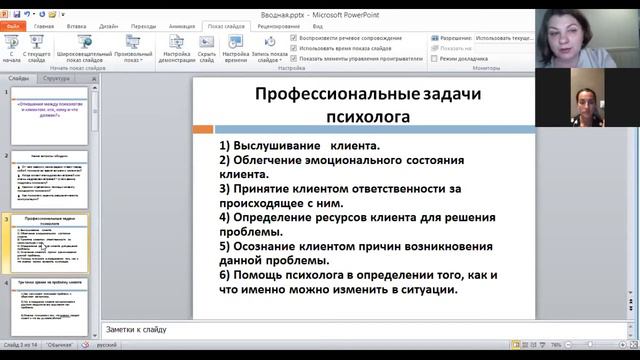Open 'Запись показа слайдов' dropdown
Screen dimensions: 640x360
coord(269,49)
